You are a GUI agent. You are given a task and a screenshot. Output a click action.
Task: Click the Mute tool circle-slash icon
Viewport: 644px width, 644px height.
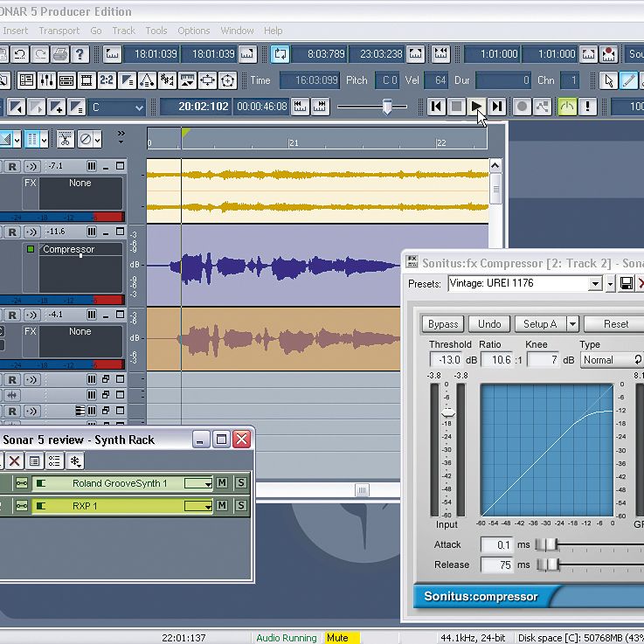coord(86,139)
